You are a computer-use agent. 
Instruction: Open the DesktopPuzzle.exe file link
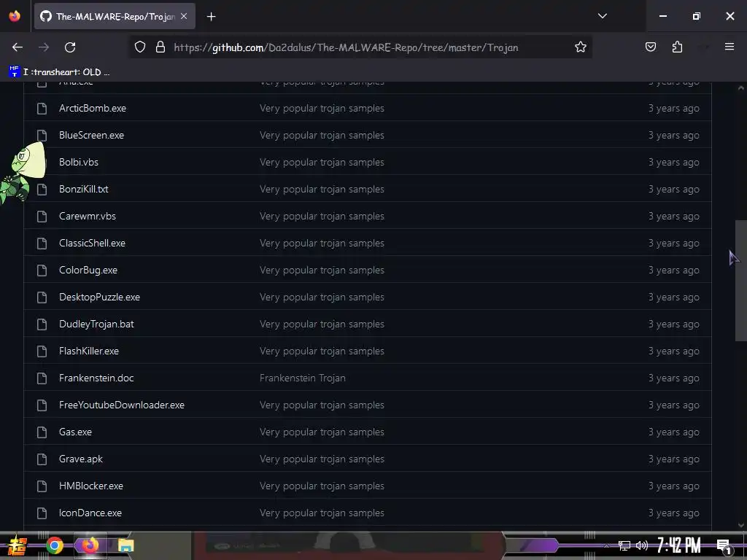coord(99,297)
